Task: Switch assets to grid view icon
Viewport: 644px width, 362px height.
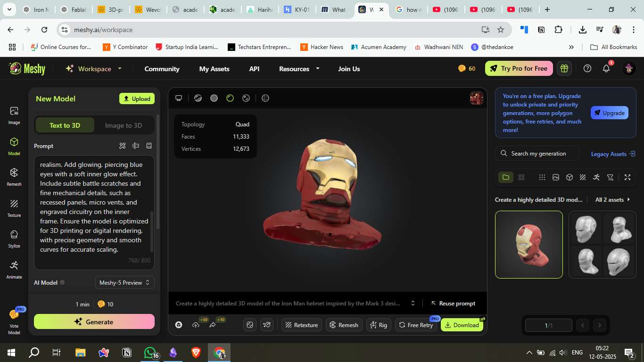Action: pos(521,177)
